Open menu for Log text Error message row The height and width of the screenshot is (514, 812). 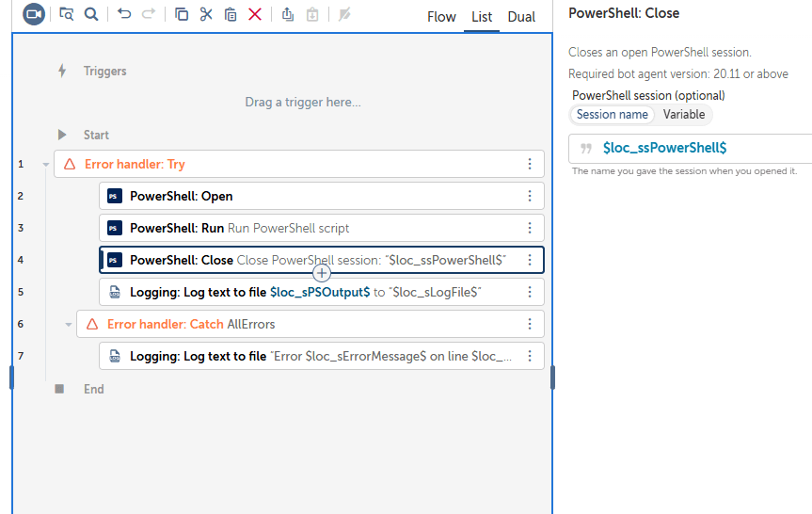(529, 356)
